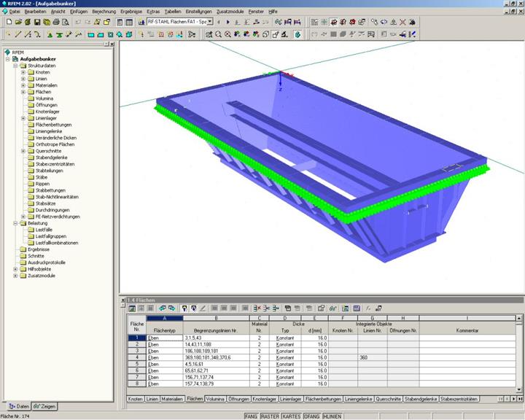
Task: Create a new file with the blank page icon
Action: click(9, 22)
